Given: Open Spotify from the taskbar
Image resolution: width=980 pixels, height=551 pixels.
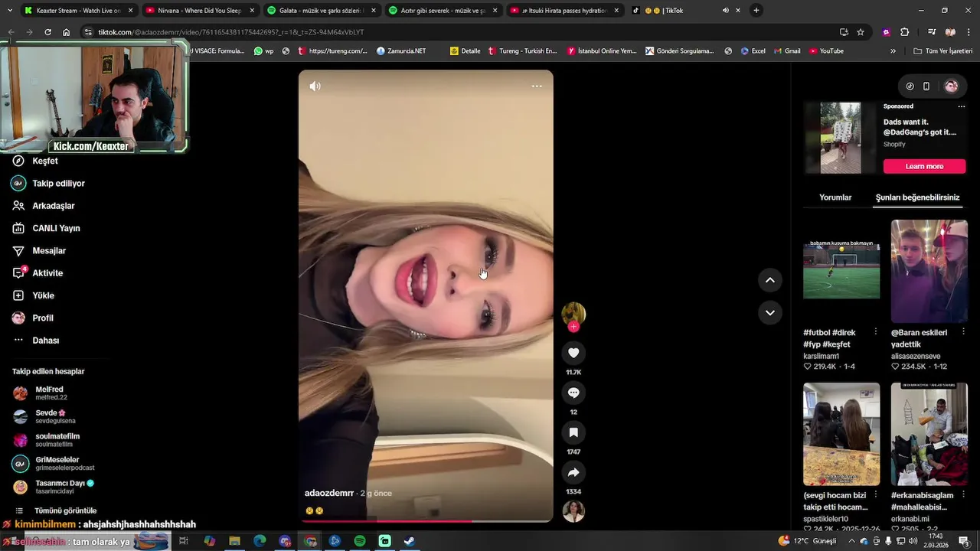Looking at the screenshot, I should [360, 541].
